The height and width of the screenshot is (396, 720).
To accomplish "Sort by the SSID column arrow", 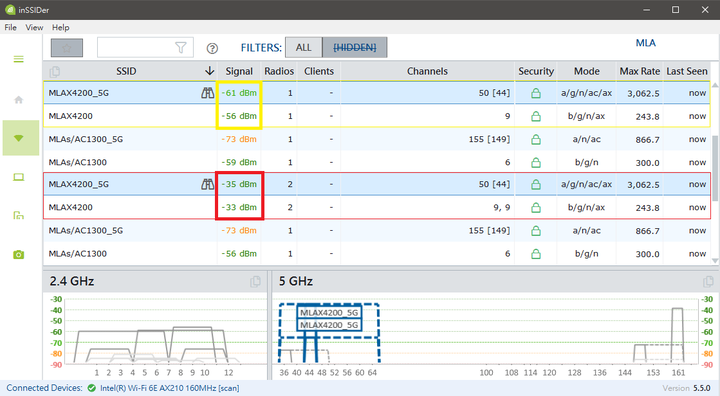I will tap(209, 71).
